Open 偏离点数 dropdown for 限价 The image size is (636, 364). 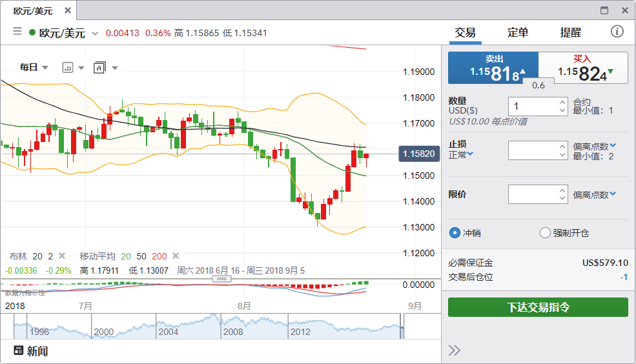(594, 194)
